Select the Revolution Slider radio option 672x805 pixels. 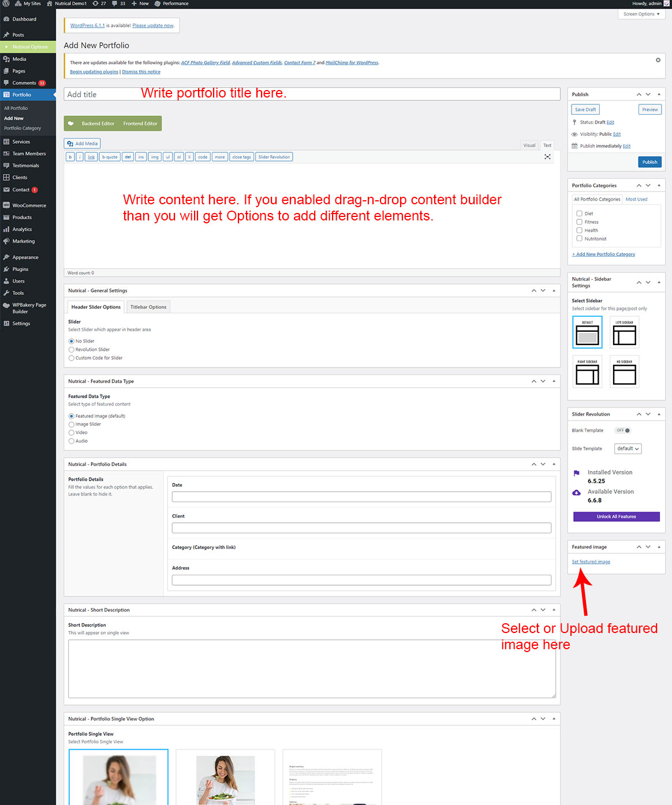click(72, 350)
